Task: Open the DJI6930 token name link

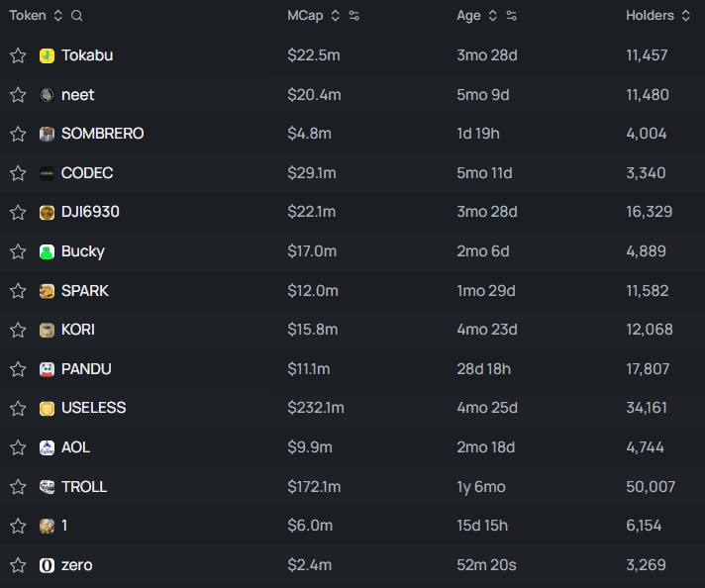Action: pos(90,212)
